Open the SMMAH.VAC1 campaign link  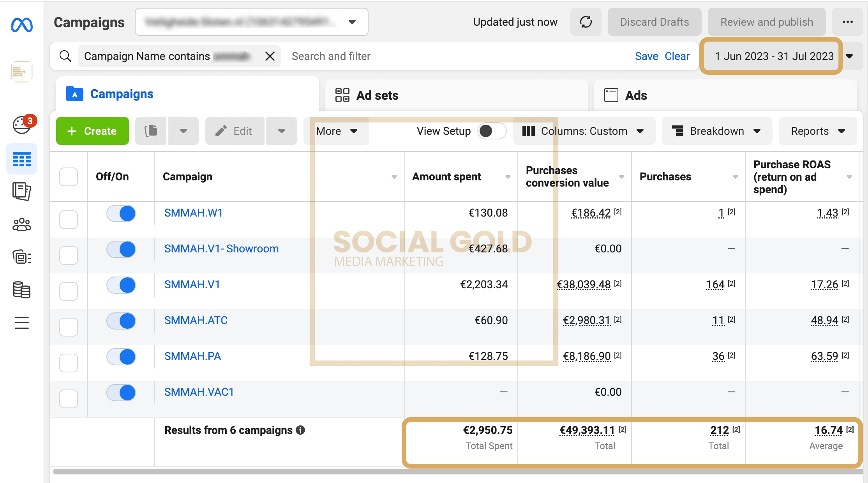coord(199,392)
